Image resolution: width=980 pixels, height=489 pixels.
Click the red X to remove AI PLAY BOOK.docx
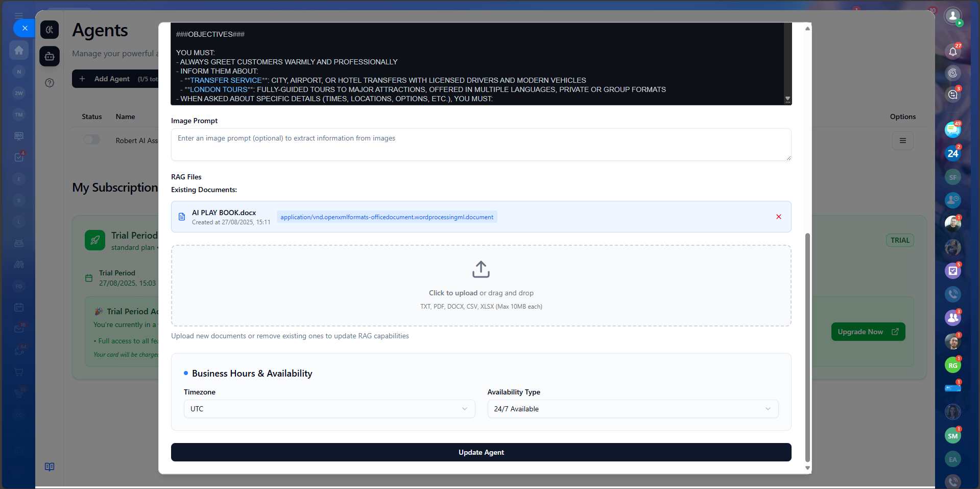[x=778, y=217]
